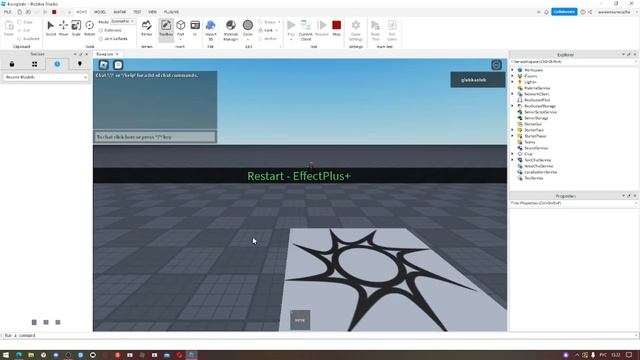Click the red stop square in quick access bar

54,12
